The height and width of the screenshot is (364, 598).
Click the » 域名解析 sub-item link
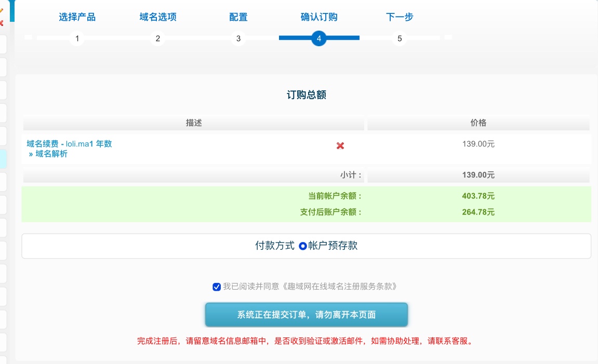point(48,154)
